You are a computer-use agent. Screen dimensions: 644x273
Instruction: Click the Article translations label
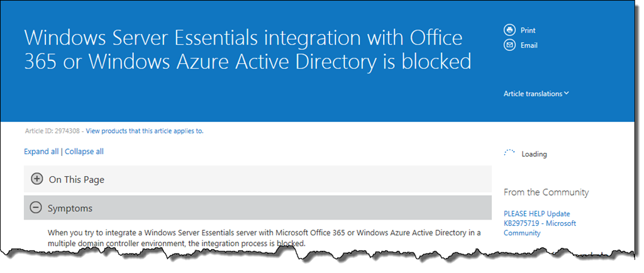point(533,94)
